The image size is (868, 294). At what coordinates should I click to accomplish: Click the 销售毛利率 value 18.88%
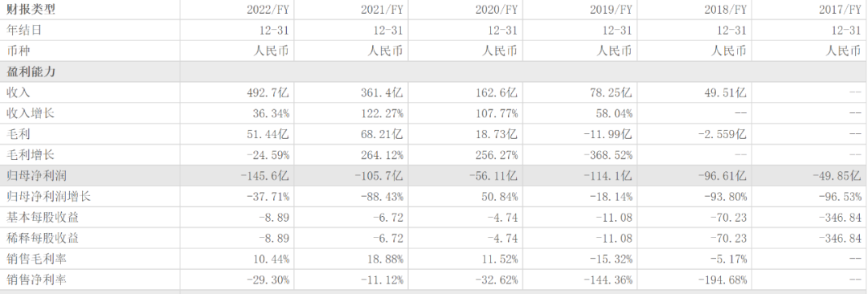click(386, 259)
